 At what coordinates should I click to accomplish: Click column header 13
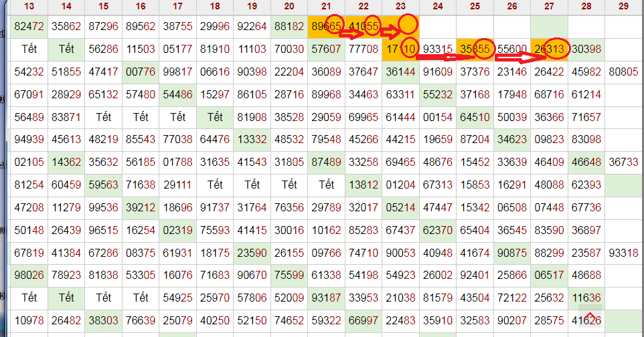pos(29,7)
